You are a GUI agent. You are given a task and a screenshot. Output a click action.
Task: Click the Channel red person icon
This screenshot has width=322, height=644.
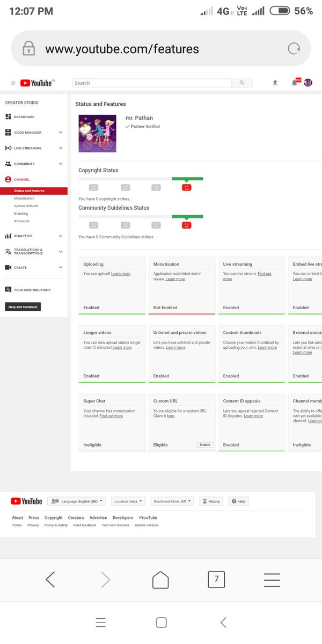pos(8,179)
